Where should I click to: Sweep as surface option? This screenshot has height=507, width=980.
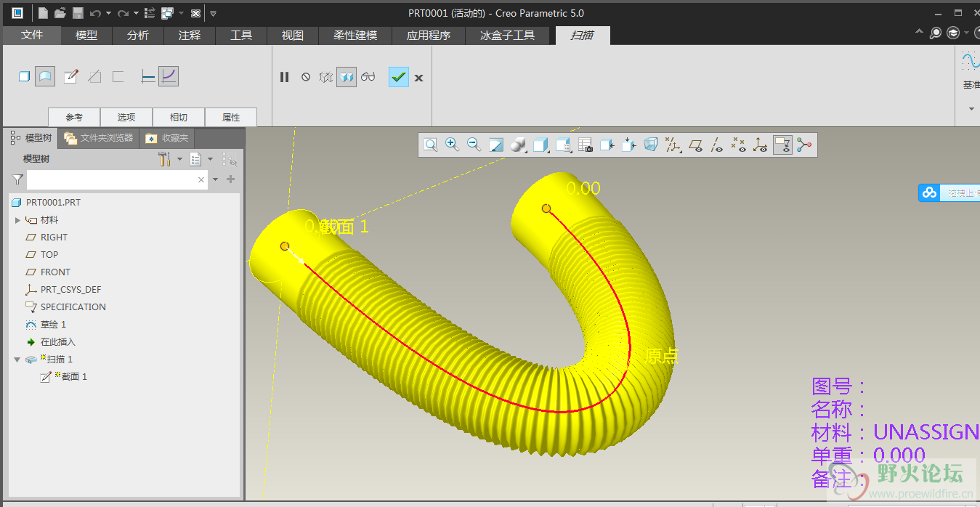coord(45,76)
